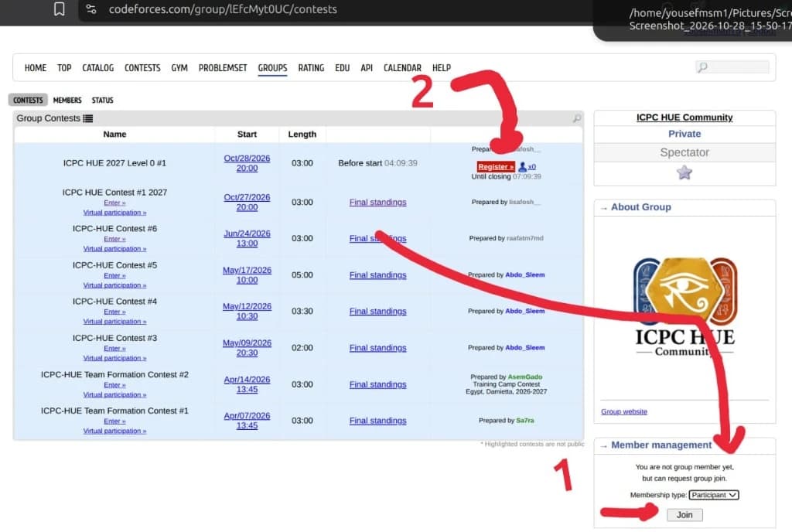Image resolution: width=792 pixels, height=532 pixels.
Task: Click the browser address bar URL
Action: pos(223,9)
